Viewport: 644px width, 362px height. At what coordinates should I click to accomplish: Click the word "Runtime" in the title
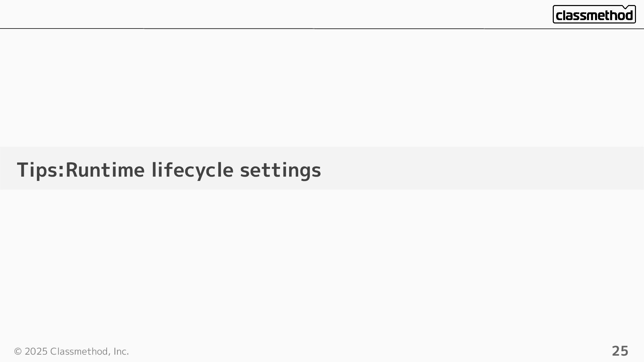tap(105, 170)
